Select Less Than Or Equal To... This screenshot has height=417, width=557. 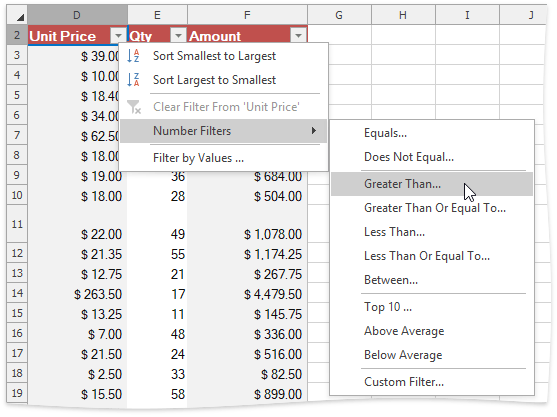[x=432, y=256]
